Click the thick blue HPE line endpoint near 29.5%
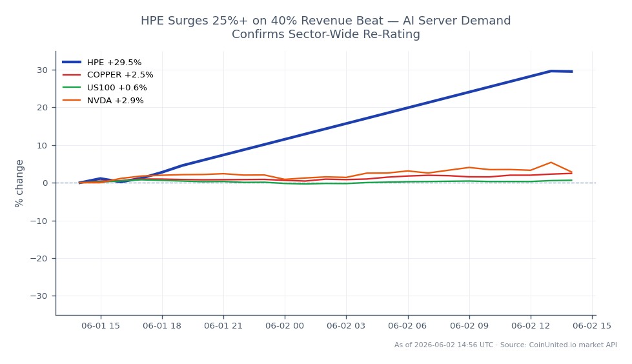The width and height of the screenshot is (632, 364). [x=571, y=72]
